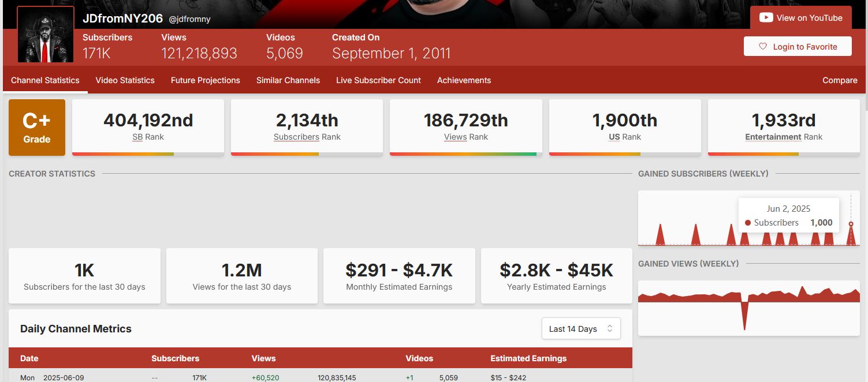Click the chevron arrows in the Last 14 Days selector
Image resolution: width=868 pixels, height=382 pixels.
click(609, 328)
